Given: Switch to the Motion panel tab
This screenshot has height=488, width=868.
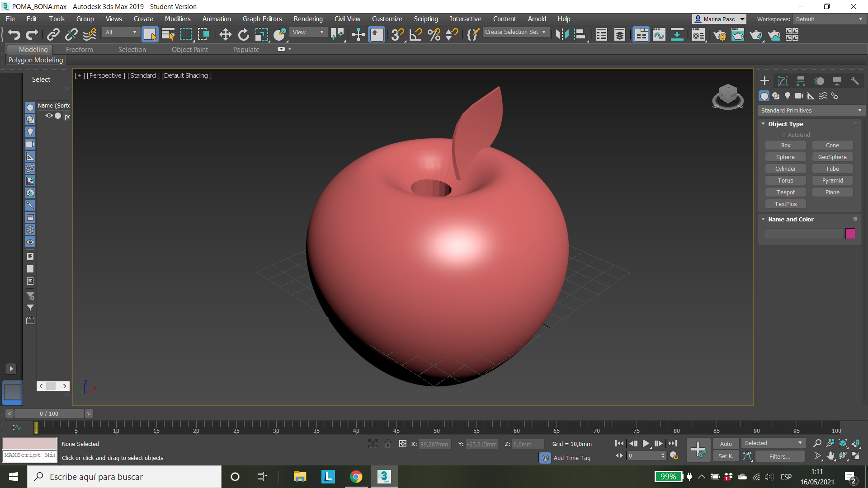Looking at the screenshot, I should 819,81.
